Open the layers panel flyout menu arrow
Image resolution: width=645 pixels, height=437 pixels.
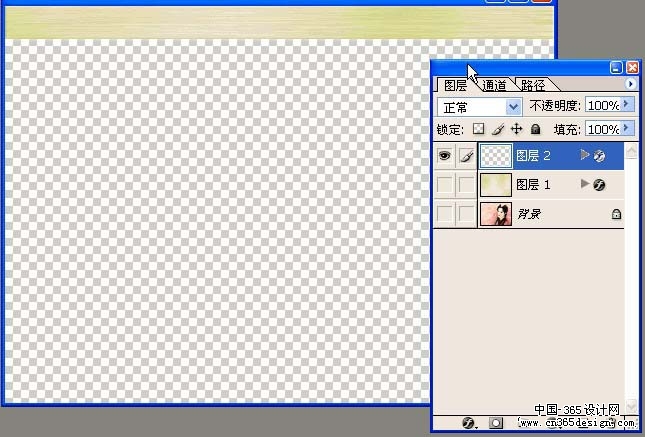(630, 84)
